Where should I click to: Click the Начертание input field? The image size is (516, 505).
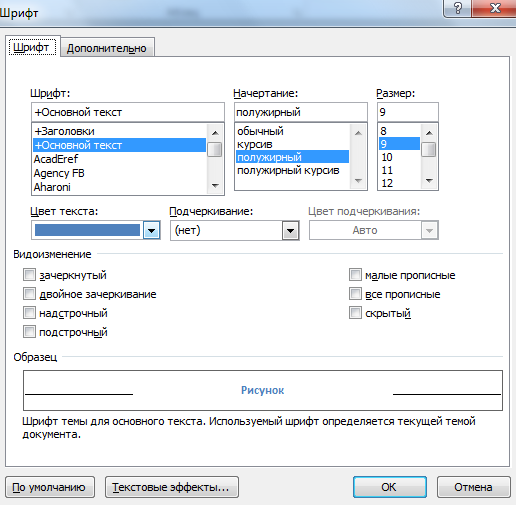pos(301,112)
